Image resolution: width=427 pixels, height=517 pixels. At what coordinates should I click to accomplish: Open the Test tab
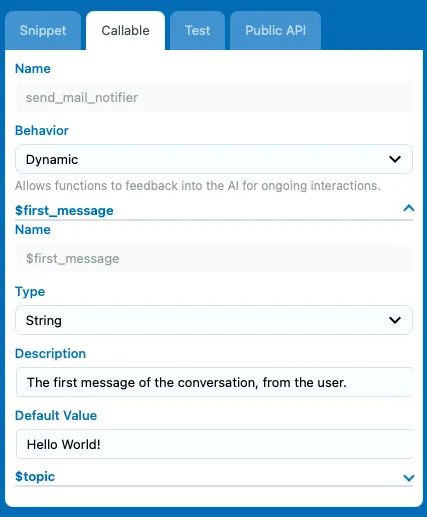[x=197, y=30]
